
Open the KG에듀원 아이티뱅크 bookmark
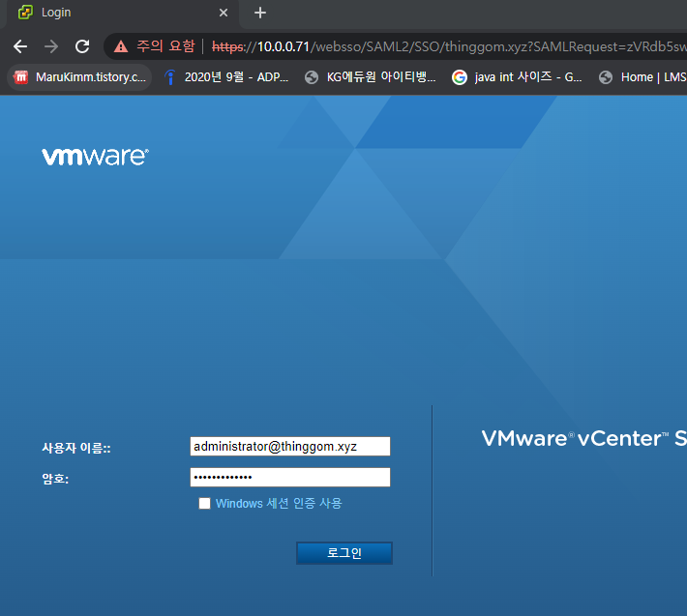tap(371, 77)
